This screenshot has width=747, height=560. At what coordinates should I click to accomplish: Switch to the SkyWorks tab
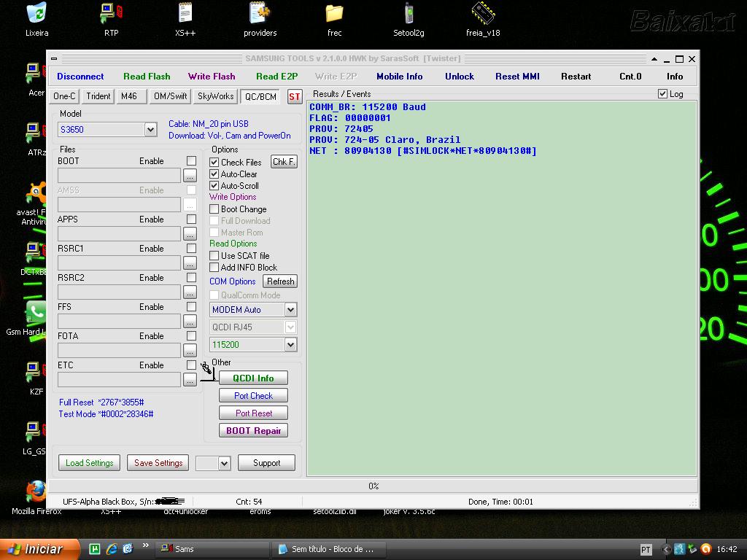point(215,96)
